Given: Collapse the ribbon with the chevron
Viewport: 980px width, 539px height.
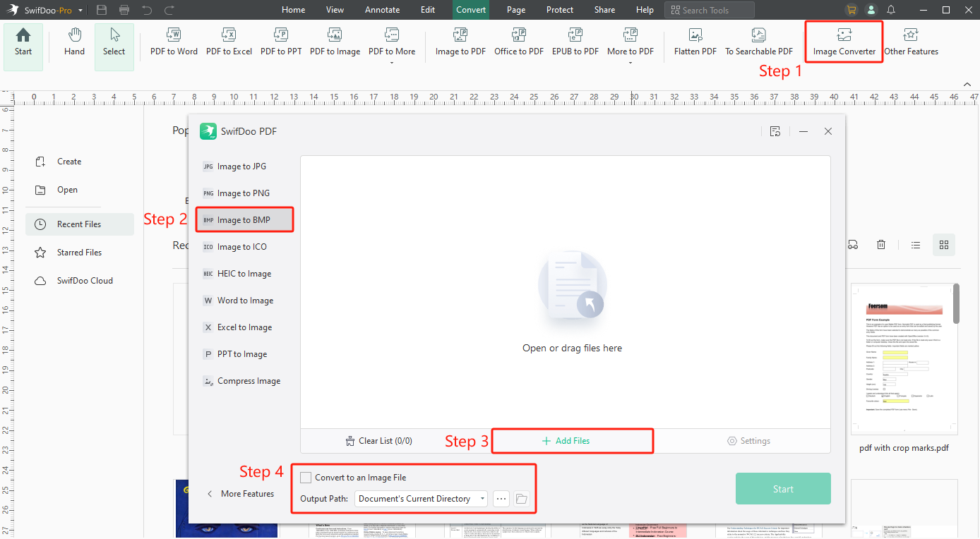Looking at the screenshot, I should coord(969,83).
